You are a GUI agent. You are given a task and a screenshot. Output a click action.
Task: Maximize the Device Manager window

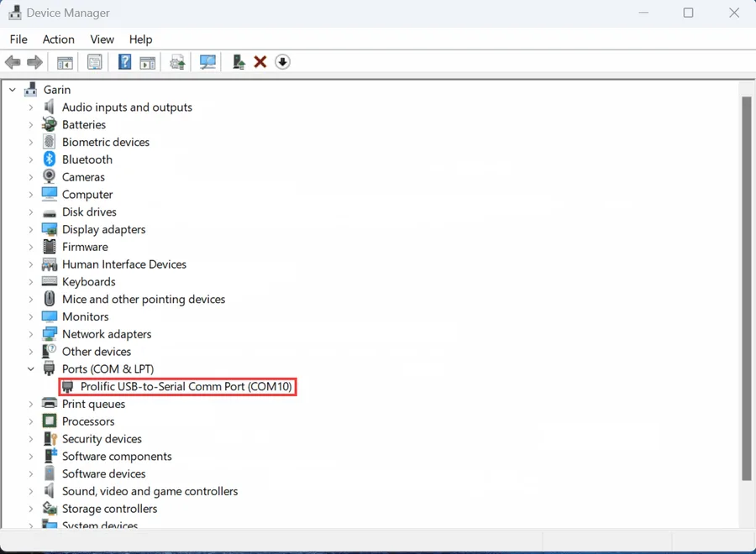688,13
